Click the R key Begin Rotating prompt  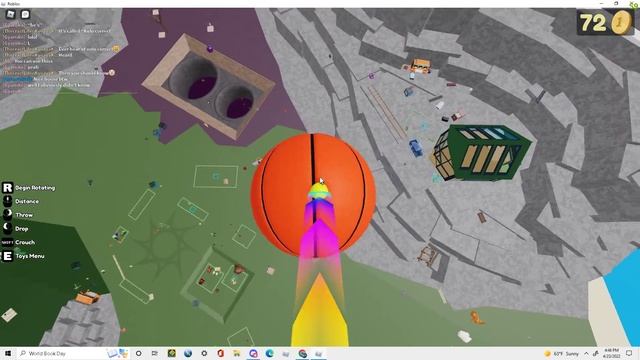tap(8, 188)
